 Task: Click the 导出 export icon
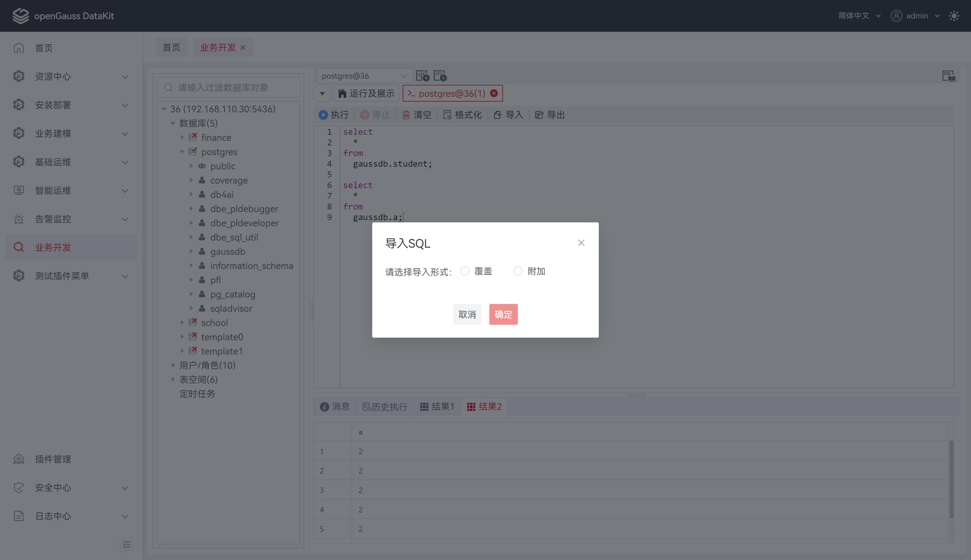[539, 115]
